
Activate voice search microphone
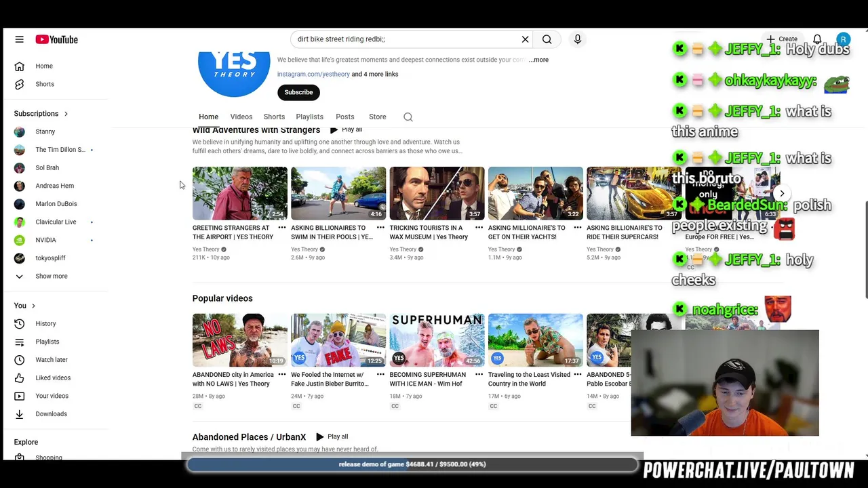pyautogui.click(x=578, y=39)
